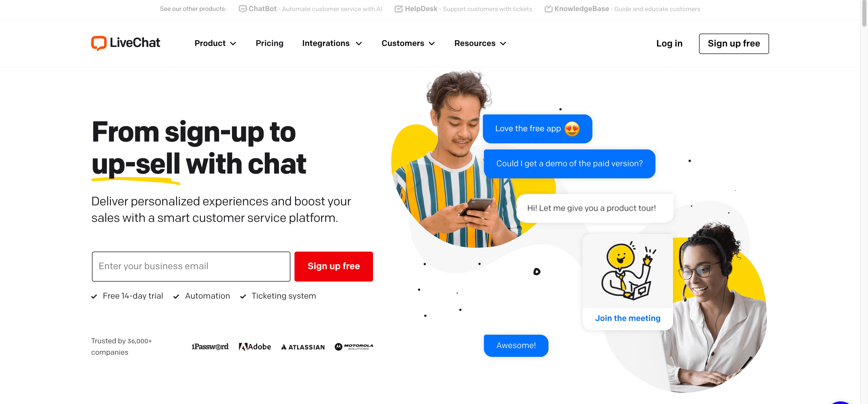This screenshot has width=868, height=404.
Task: Expand the Integrations dropdown menu
Action: tap(332, 43)
